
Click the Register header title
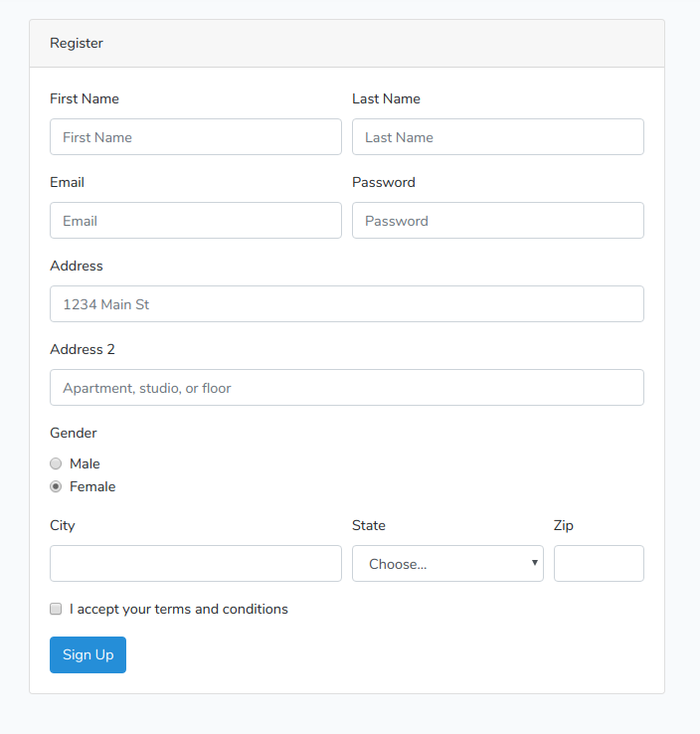(x=77, y=43)
